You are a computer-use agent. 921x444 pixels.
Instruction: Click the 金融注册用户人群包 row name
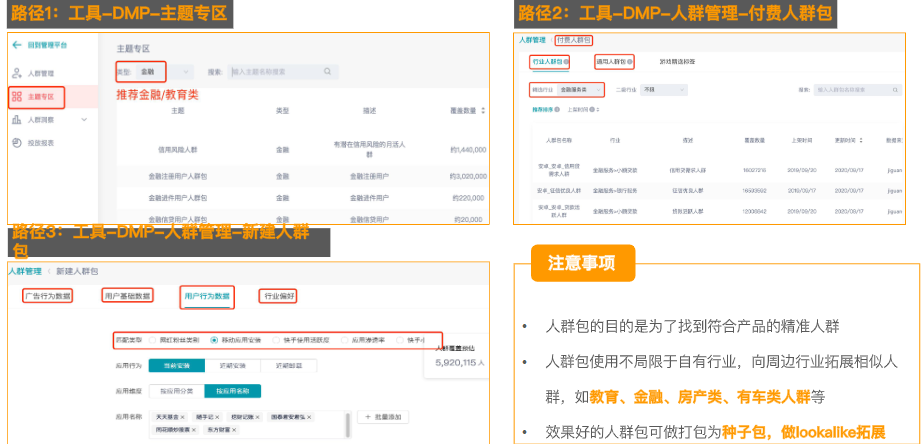click(x=177, y=176)
